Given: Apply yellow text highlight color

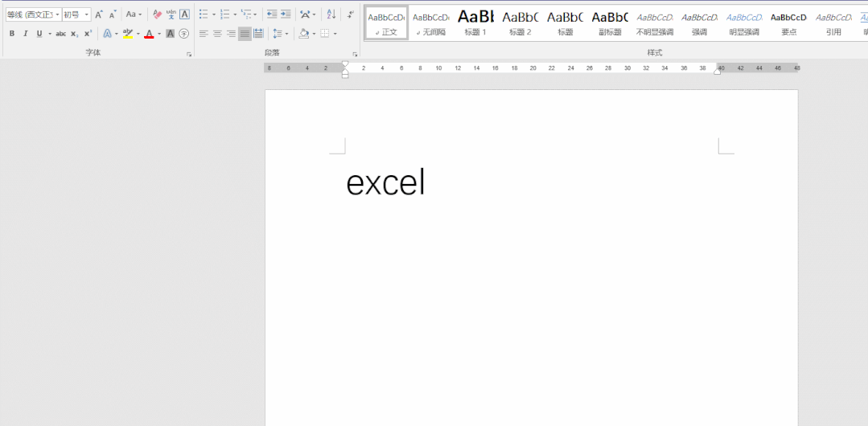Looking at the screenshot, I should tap(128, 34).
